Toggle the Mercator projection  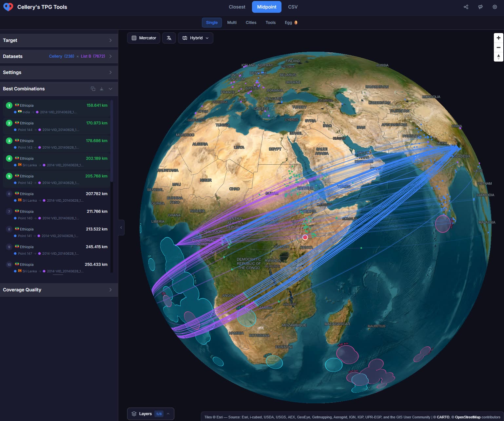click(144, 38)
